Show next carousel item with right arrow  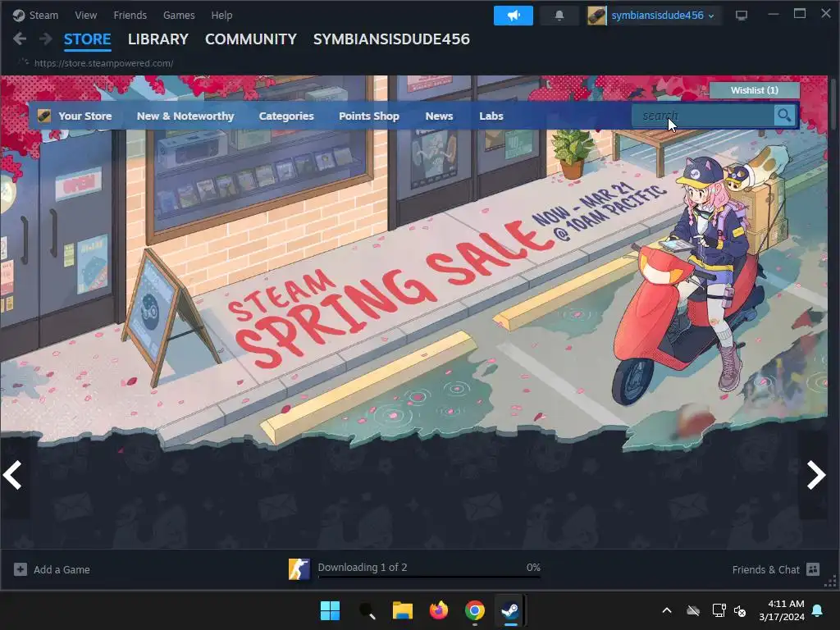(815, 475)
